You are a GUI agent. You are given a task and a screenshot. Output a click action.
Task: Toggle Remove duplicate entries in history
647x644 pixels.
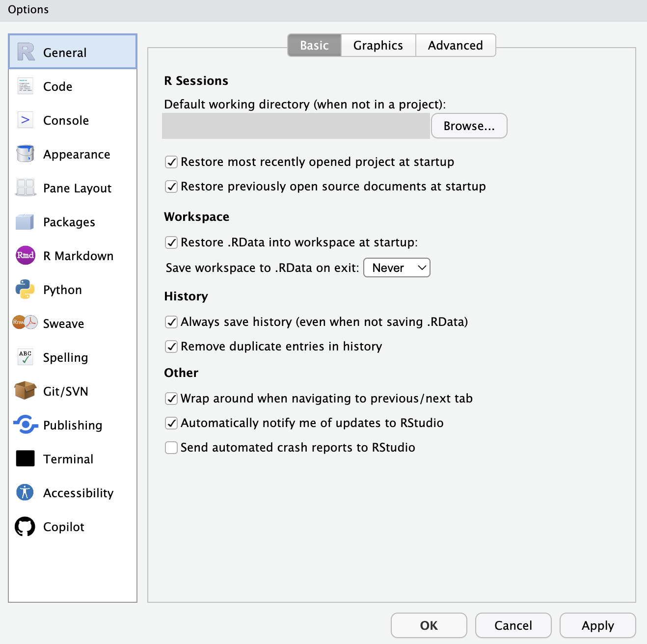[x=171, y=347]
